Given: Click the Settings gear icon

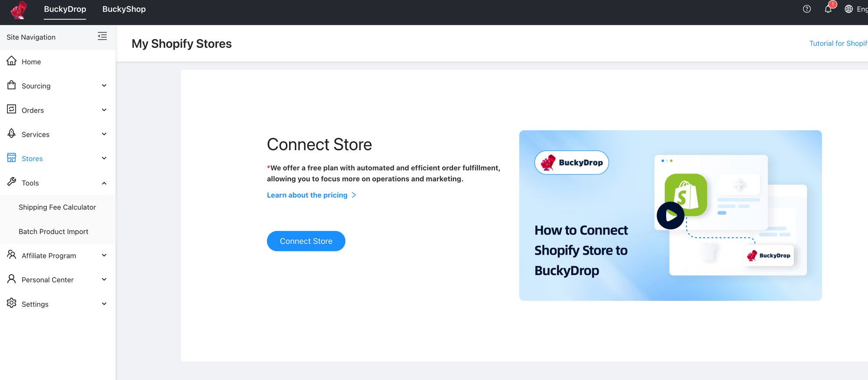Looking at the screenshot, I should coord(12,303).
